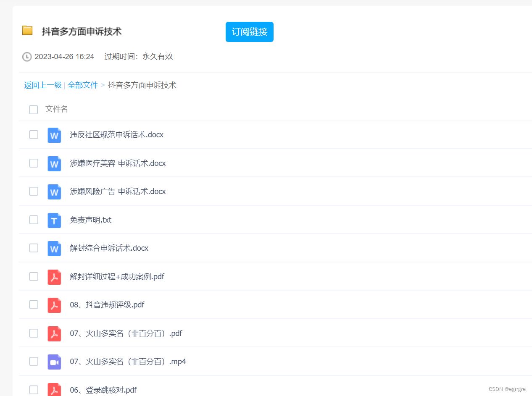
Task: Click the PDF icon for 解封详细过程+成功案例.pdf
Action: pyautogui.click(x=54, y=276)
